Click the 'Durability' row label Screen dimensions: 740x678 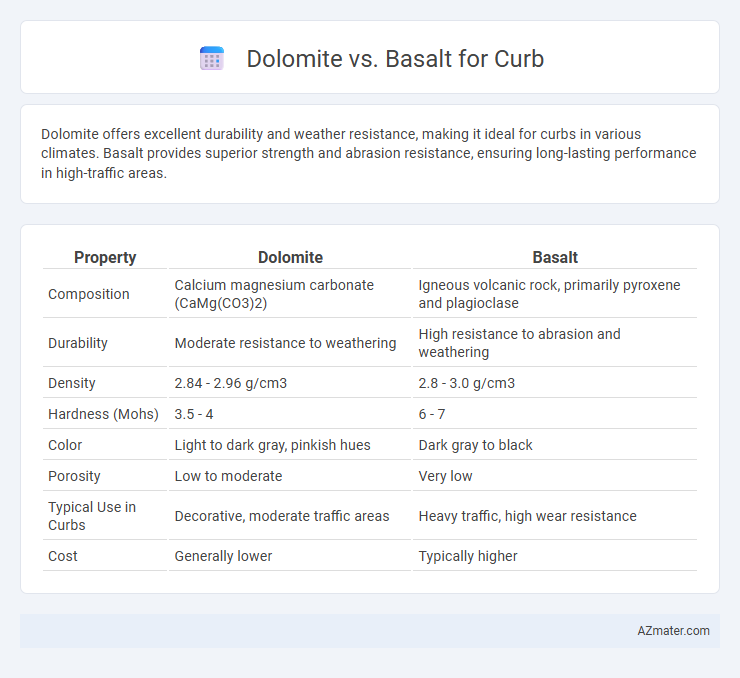78,343
